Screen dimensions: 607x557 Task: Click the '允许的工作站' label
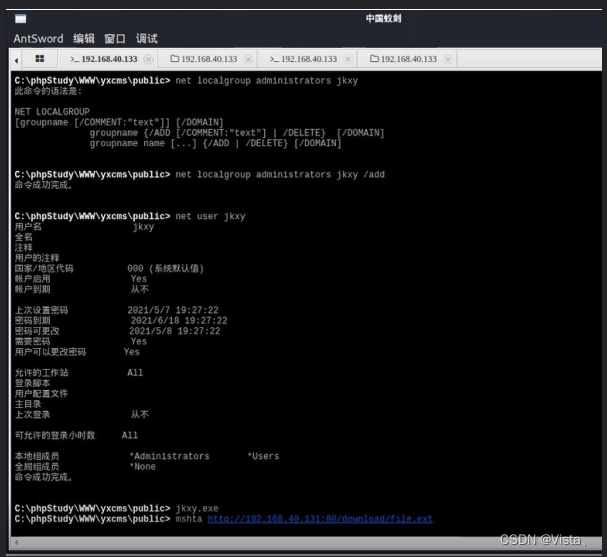tap(41, 373)
